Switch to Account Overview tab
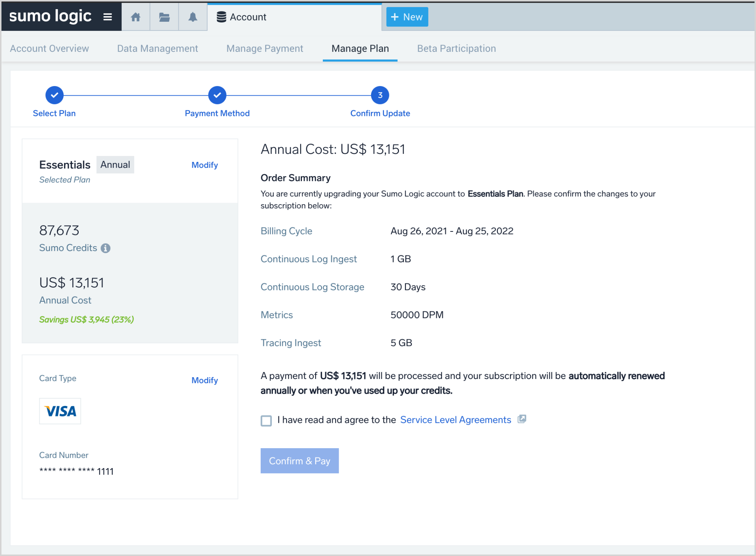Image resolution: width=756 pixels, height=556 pixels. 49,49
